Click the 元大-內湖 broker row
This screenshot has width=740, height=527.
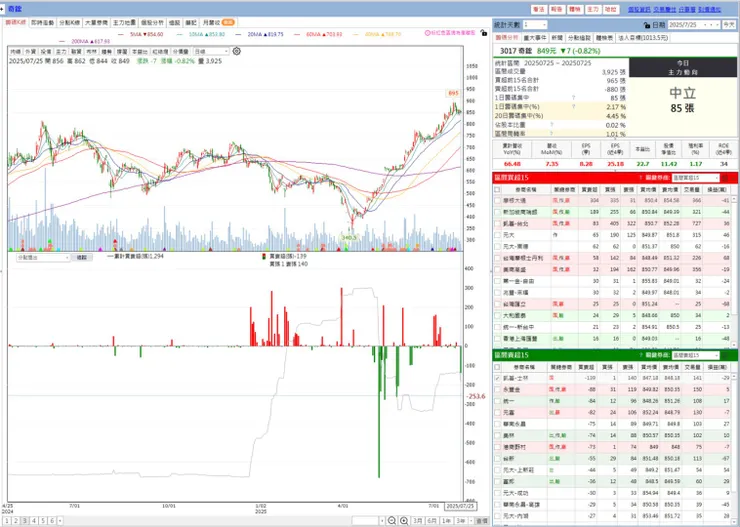click(614, 516)
